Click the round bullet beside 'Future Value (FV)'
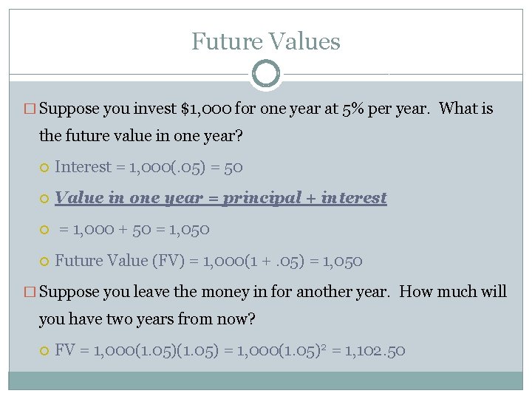Viewport: 532px width, 399px height. pyautogui.click(x=45, y=261)
